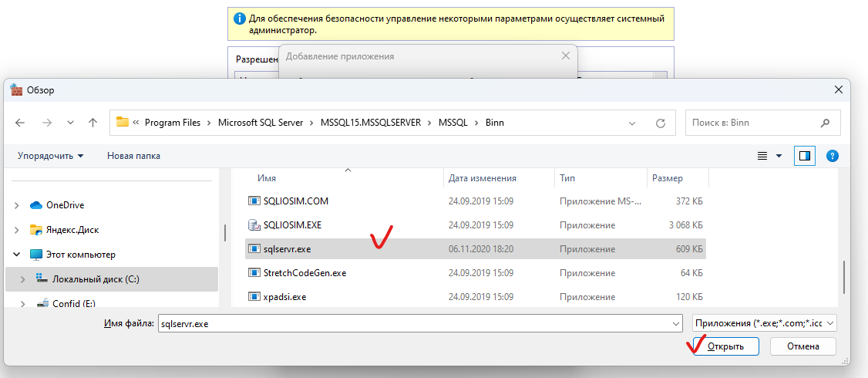Open the view options dropdown arrow
Image resolution: width=868 pixels, height=378 pixels.
pos(779,157)
